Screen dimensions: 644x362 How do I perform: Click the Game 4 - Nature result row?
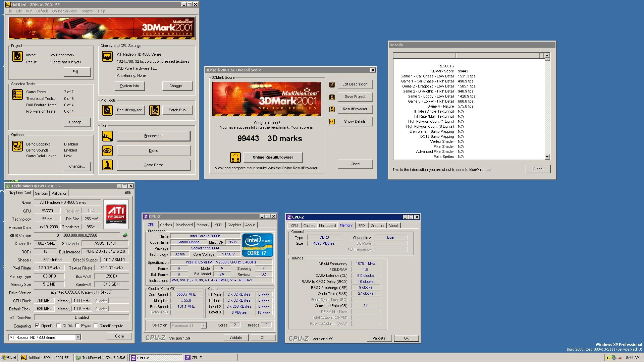470,106
